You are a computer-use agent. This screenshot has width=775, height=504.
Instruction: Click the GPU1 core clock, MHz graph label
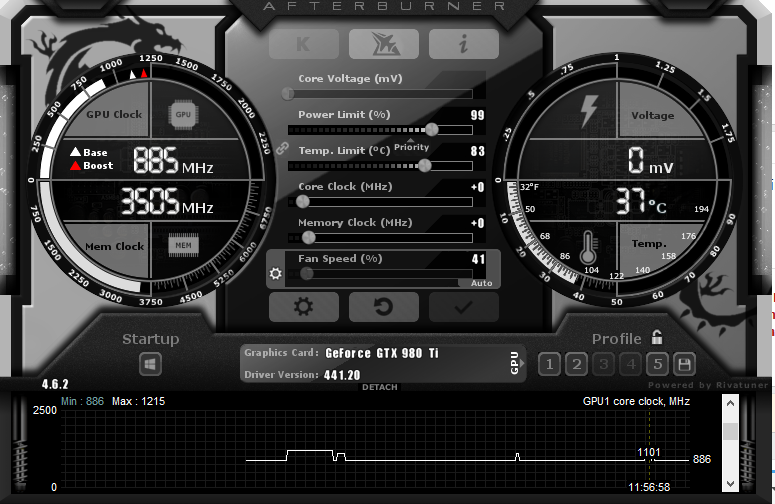pyautogui.click(x=636, y=401)
